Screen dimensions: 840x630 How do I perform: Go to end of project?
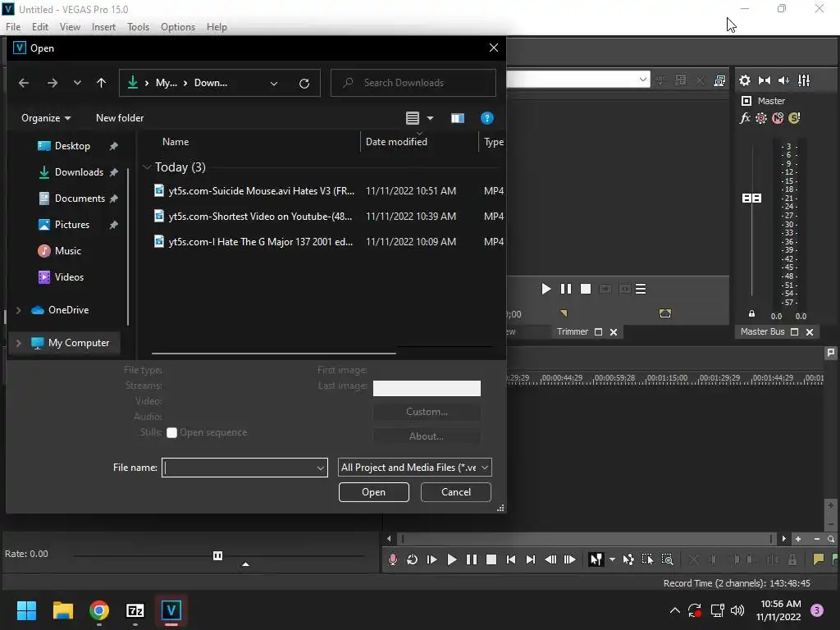[531, 559]
